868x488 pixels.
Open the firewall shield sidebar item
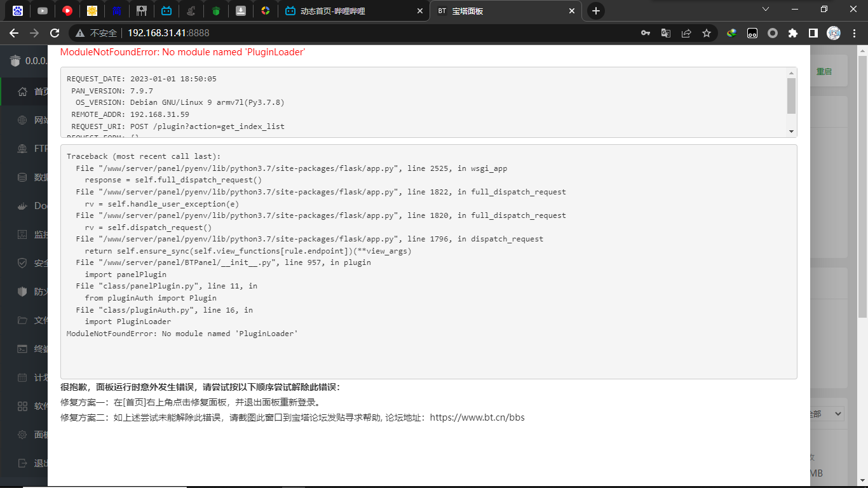pyautogui.click(x=24, y=292)
